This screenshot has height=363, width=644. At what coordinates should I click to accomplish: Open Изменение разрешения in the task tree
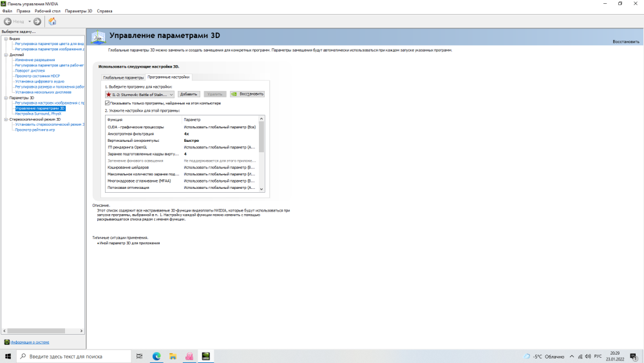coord(35,60)
